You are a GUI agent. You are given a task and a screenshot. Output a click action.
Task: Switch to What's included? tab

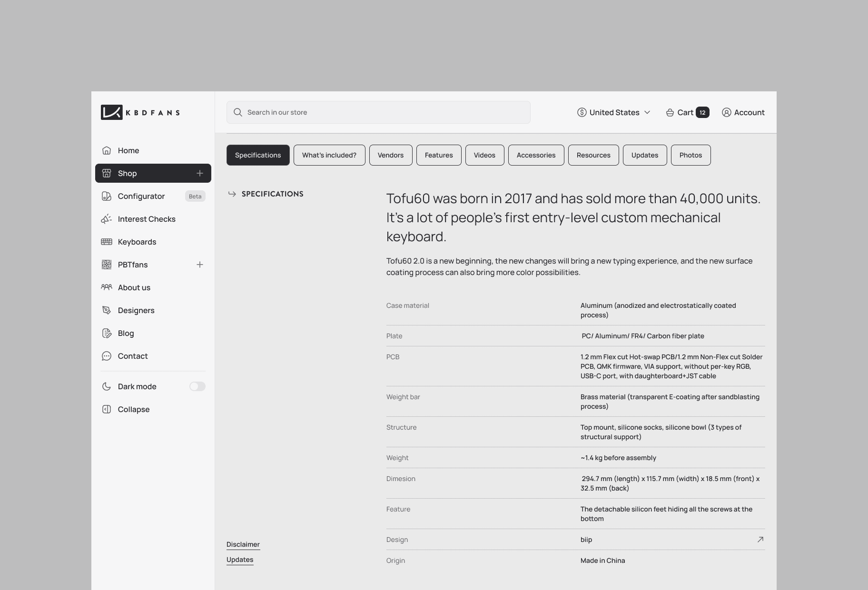point(329,155)
